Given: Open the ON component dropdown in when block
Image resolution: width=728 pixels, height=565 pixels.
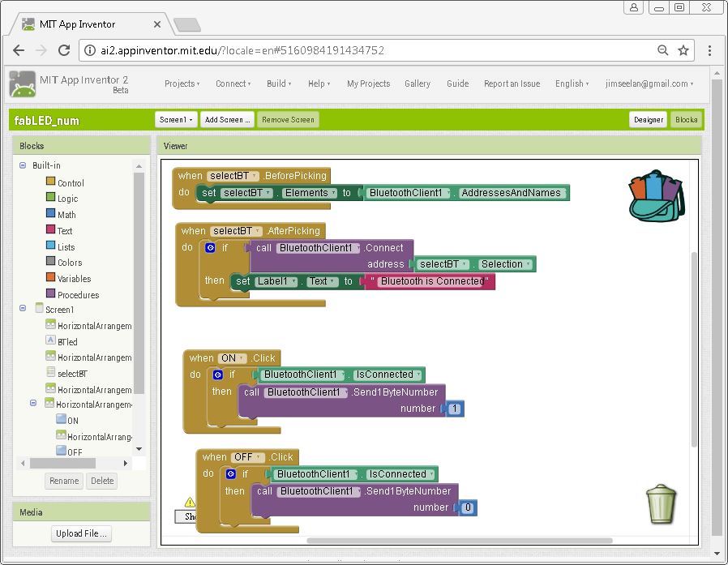Looking at the screenshot, I should coord(233,358).
